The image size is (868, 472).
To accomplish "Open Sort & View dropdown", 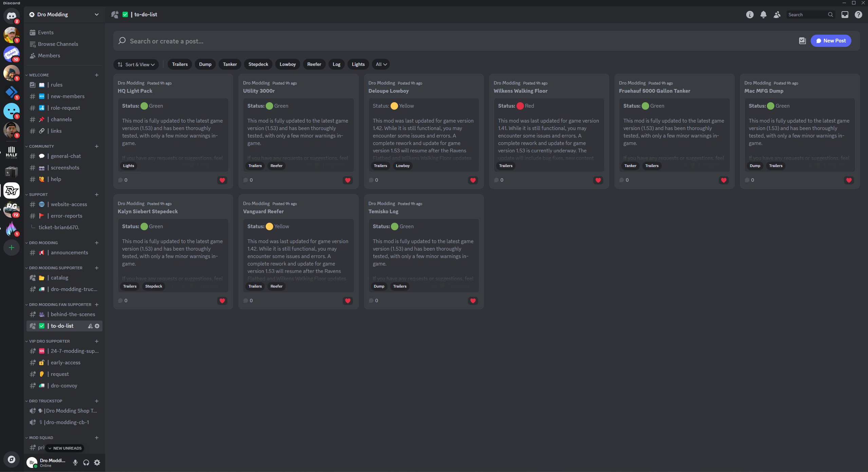I will coord(136,65).
